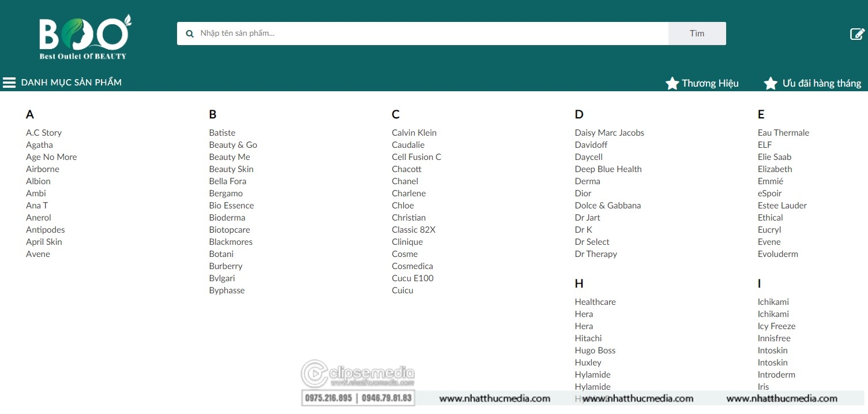Open the A.C Story brand link
Screen dimensions: 868x414
(x=44, y=133)
